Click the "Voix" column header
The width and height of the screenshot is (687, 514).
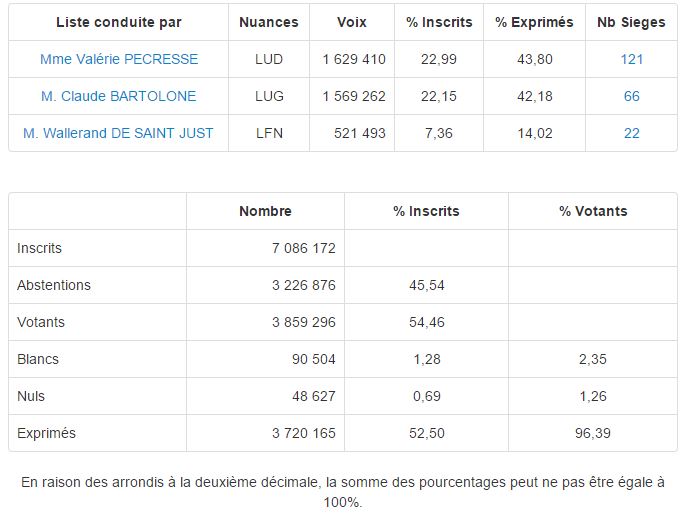coord(352,22)
